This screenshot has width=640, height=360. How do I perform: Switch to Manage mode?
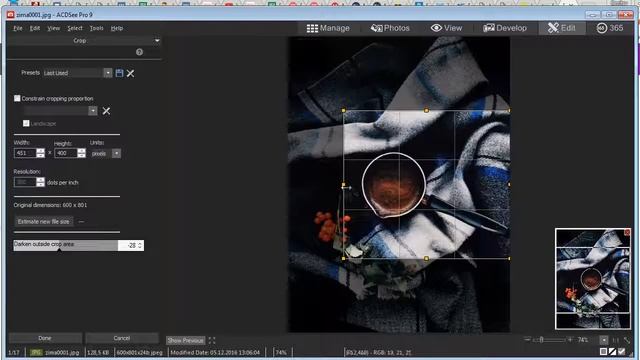coord(328,28)
